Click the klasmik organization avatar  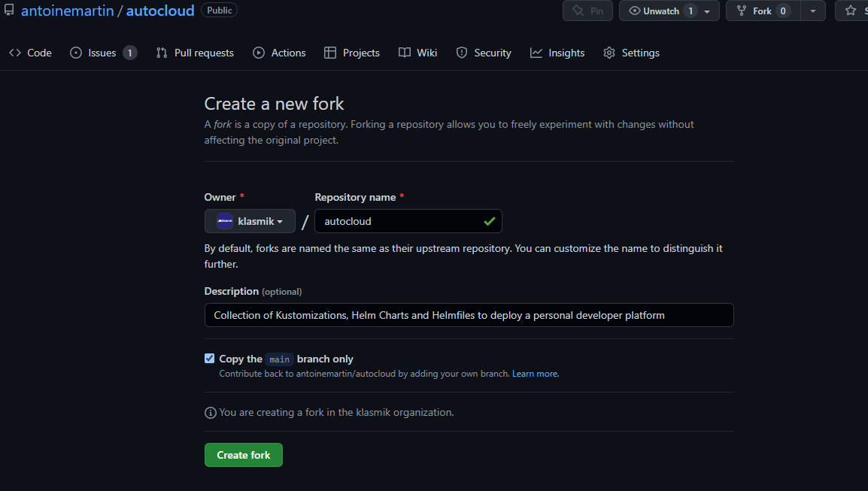[225, 221]
